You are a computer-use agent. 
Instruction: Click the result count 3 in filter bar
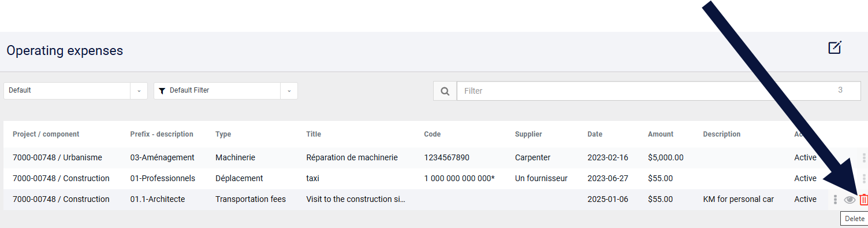tap(840, 90)
